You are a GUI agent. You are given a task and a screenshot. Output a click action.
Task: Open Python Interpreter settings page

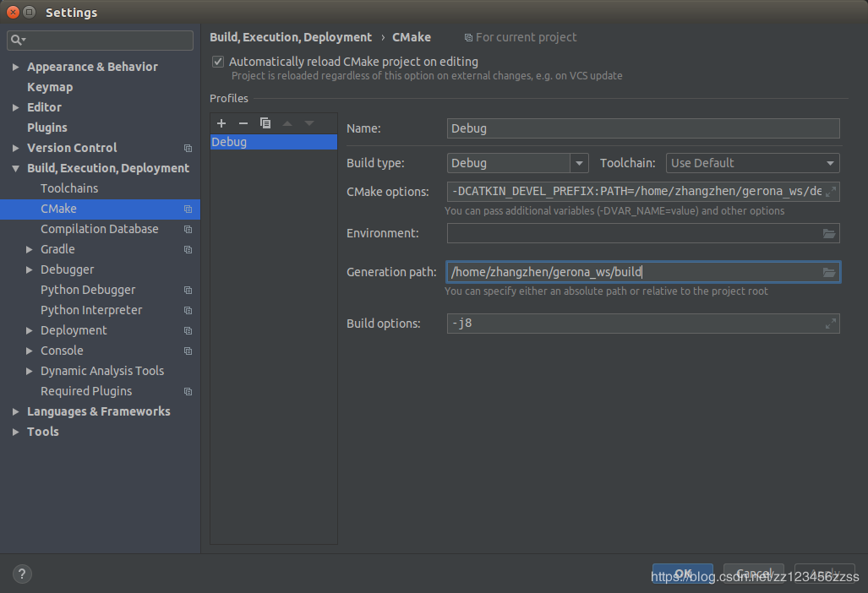pos(91,310)
